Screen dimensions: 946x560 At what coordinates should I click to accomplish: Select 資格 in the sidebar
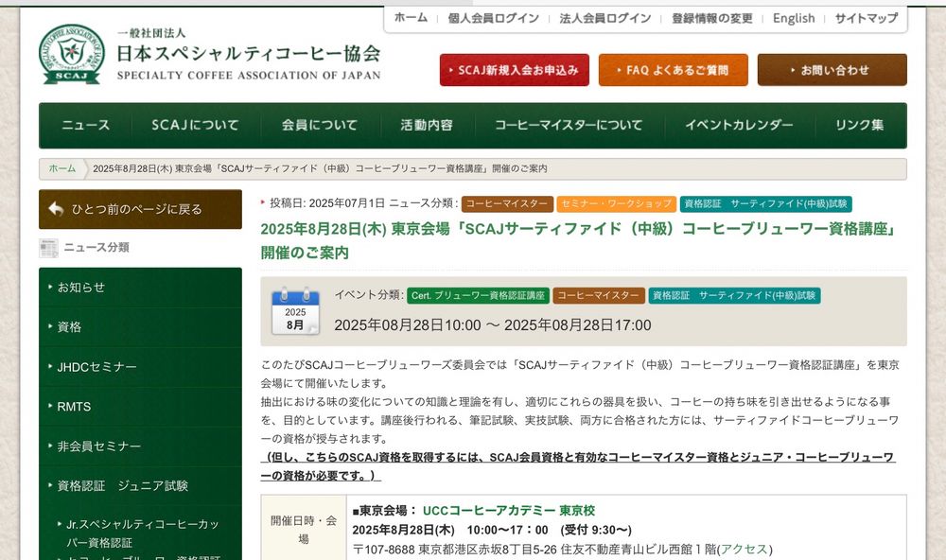pyautogui.click(x=140, y=327)
